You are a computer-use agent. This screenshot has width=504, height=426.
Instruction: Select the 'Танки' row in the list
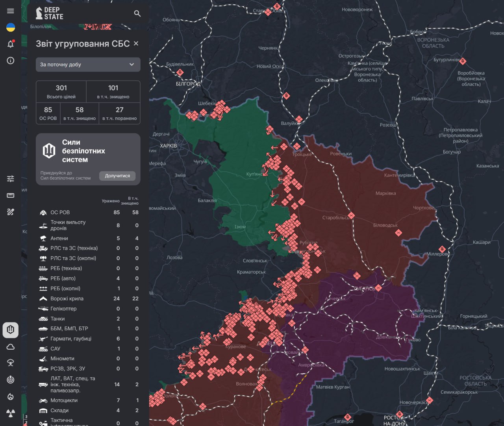pyautogui.click(x=57, y=319)
